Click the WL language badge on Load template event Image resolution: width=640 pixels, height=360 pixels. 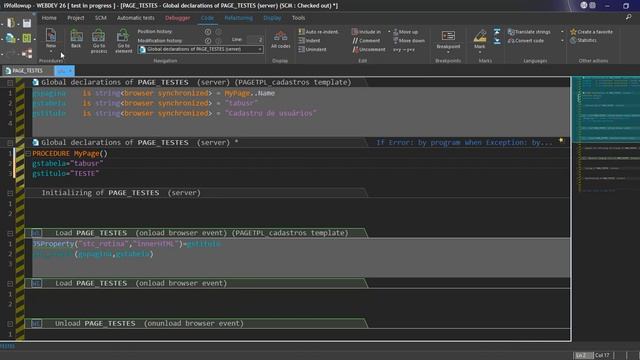[x=36, y=233]
